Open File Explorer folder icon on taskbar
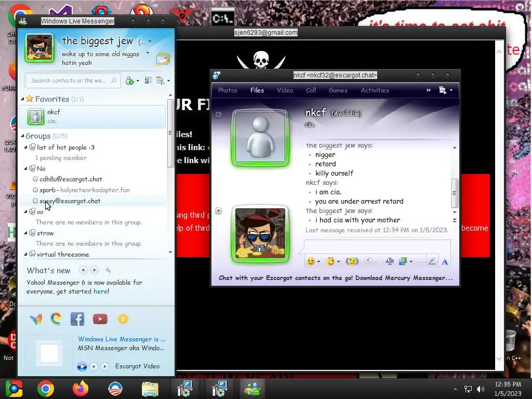532x399 pixels. [150, 389]
